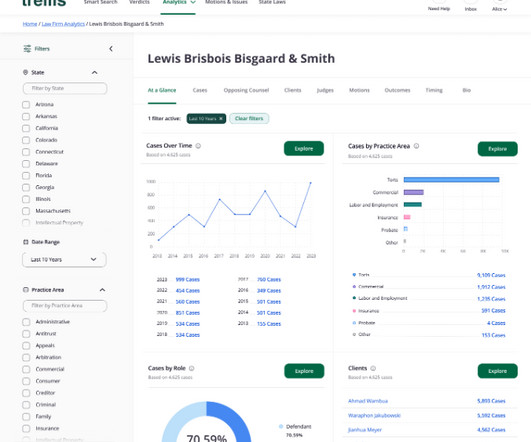Open info icon next to Cases by Role
531x442 pixels.
pos(191,368)
